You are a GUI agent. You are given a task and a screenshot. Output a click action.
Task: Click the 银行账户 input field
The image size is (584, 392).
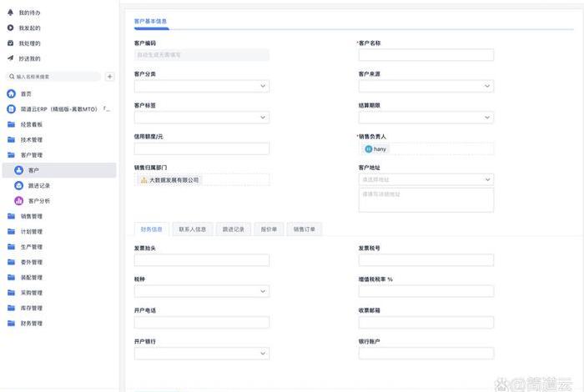[x=426, y=354]
